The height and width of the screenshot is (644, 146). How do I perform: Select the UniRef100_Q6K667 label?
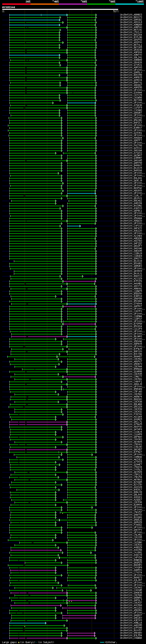(131, 85)
